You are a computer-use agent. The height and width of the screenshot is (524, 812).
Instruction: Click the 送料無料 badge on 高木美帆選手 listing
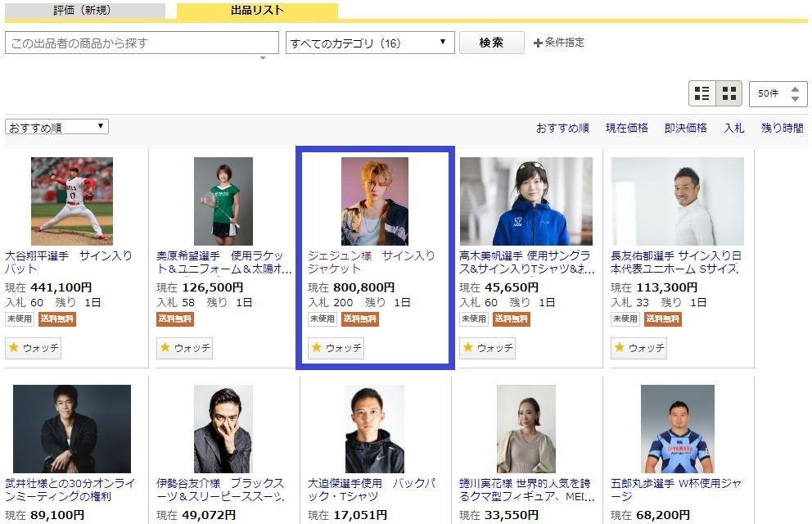click(511, 319)
